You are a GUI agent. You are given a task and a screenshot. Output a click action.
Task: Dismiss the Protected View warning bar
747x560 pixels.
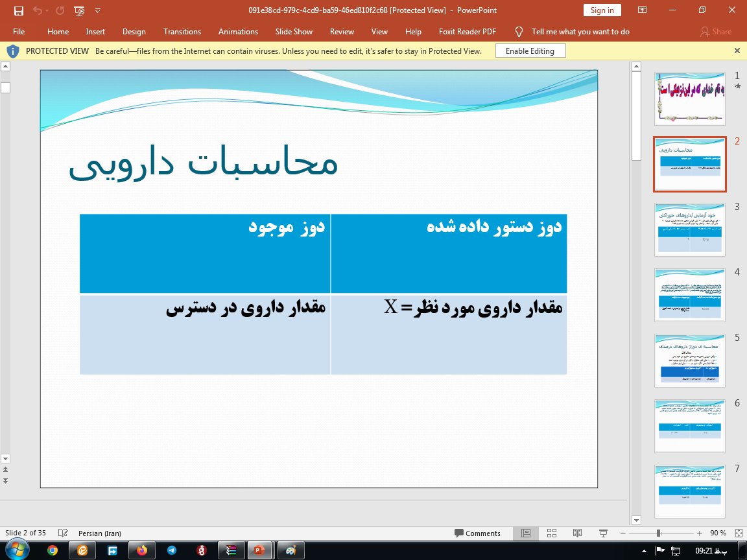pyautogui.click(x=736, y=50)
